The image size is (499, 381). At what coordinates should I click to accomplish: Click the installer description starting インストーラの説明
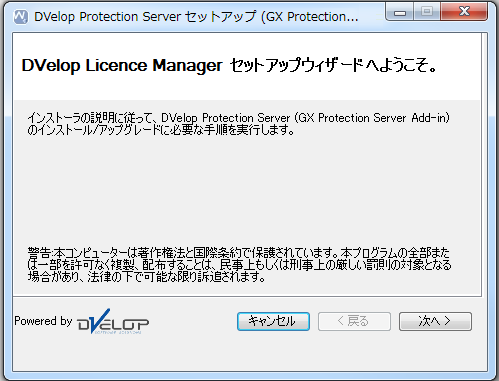(x=238, y=124)
